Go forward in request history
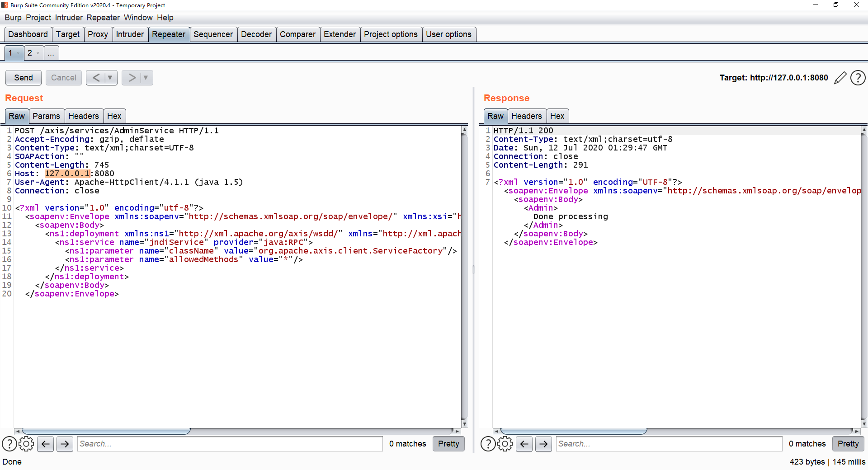 click(x=132, y=78)
